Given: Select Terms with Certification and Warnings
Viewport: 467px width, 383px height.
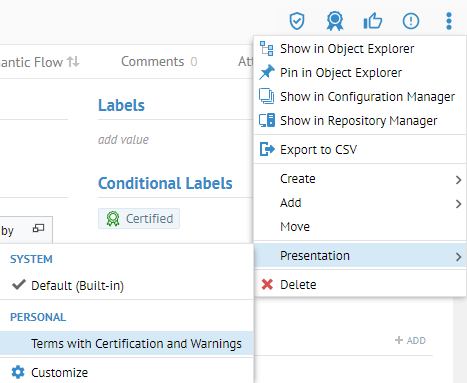Looking at the screenshot, I should click(127, 343).
